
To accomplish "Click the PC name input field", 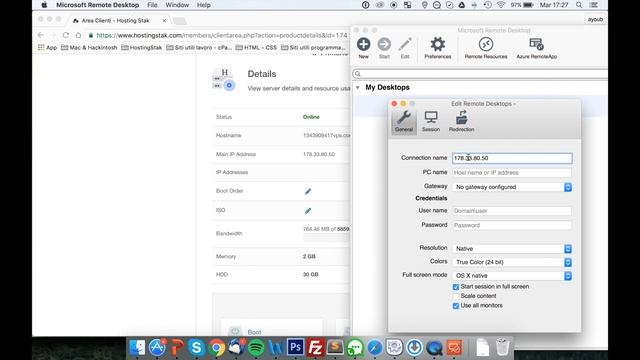I will pyautogui.click(x=512, y=173).
